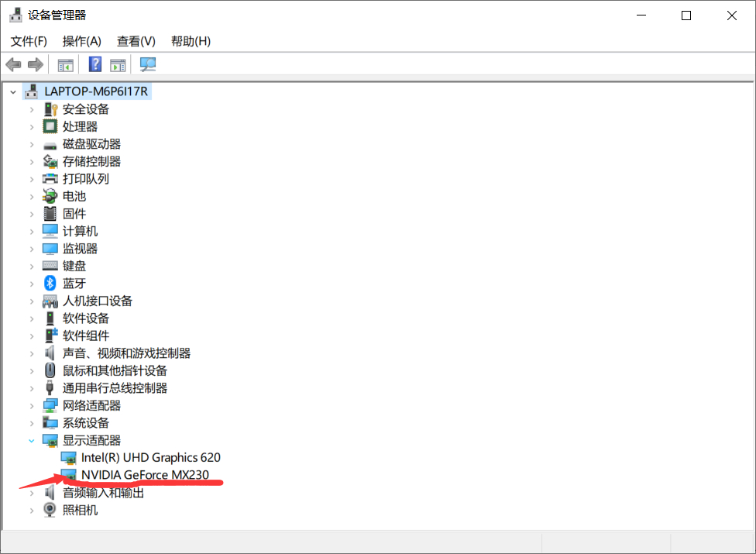Expand the 音频输入和输出 category

pyautogui.click(x=31, y=493)
